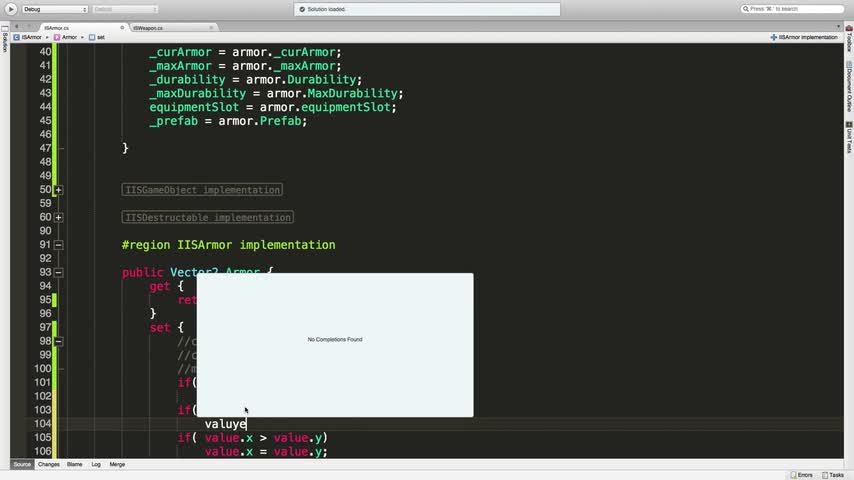This screenshot has height=480, width=854.
Task: Click the #region IISArmor implementation line
Action: tap(229, 245)
